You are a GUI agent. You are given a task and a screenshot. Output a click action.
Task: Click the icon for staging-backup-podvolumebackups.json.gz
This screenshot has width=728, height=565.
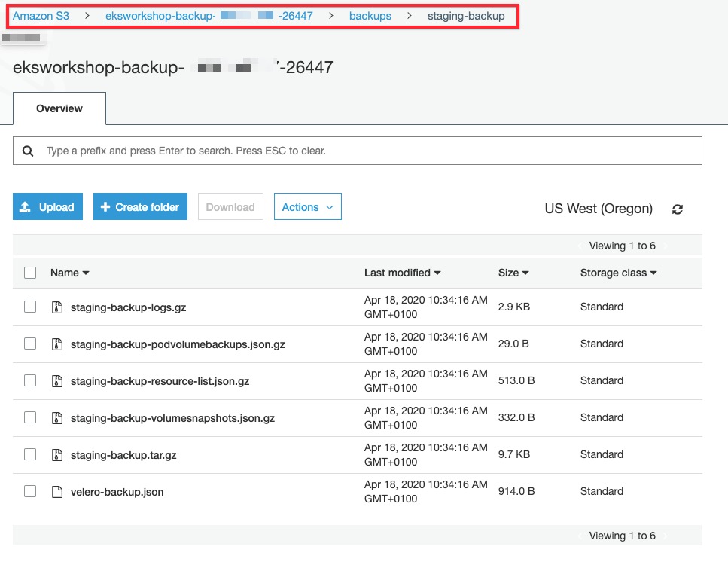click(x=56, y=344)
